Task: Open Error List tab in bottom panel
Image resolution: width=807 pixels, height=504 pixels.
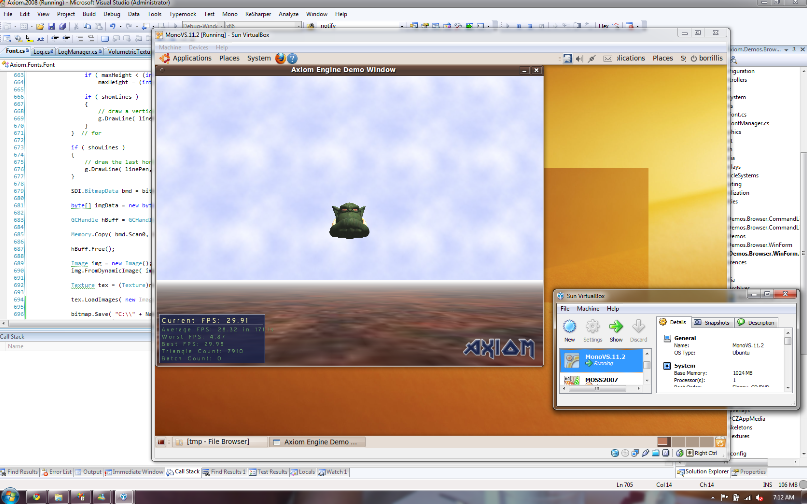Action: pyautogui.click(x=57, y=472)
